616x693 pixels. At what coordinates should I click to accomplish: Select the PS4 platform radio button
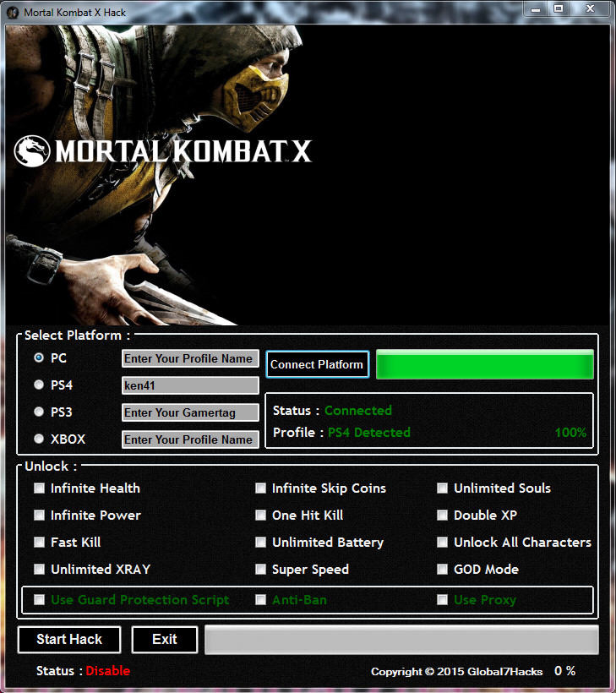click(39, 385)
